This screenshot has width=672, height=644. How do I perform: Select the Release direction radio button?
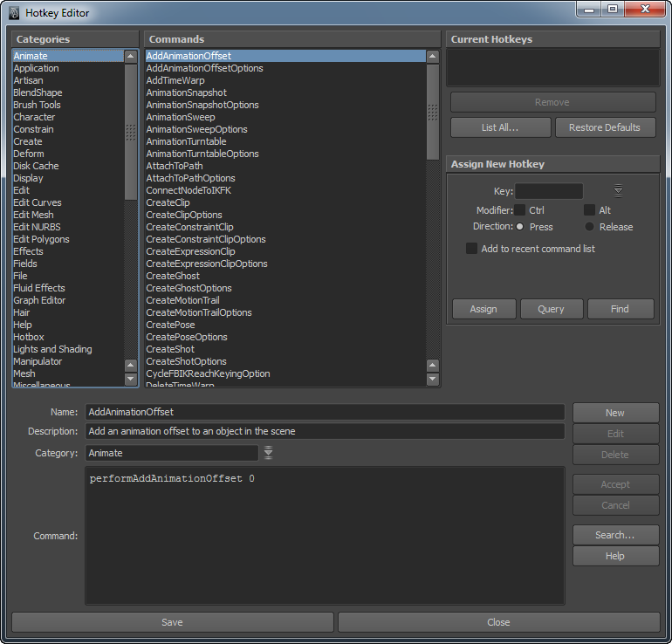pos(590,227)
